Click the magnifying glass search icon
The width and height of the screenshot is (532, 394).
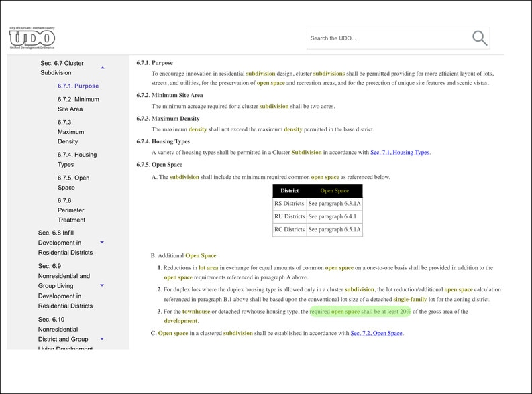tap(480, 38)
